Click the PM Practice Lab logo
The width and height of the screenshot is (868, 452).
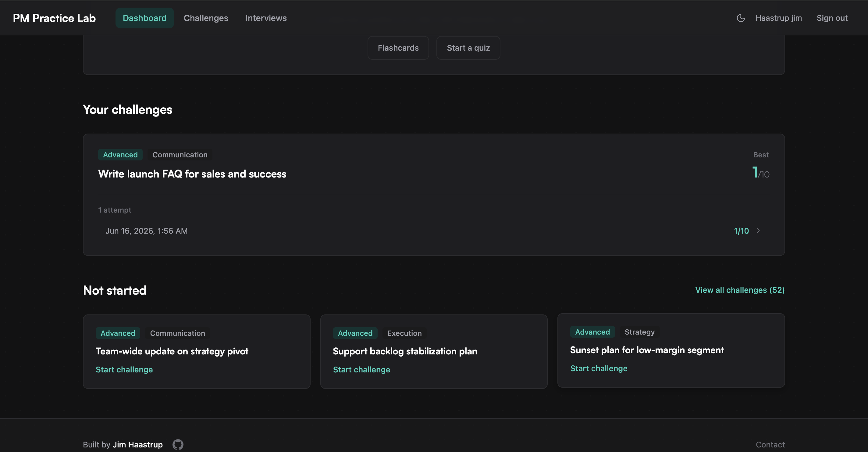coord(54,18)
